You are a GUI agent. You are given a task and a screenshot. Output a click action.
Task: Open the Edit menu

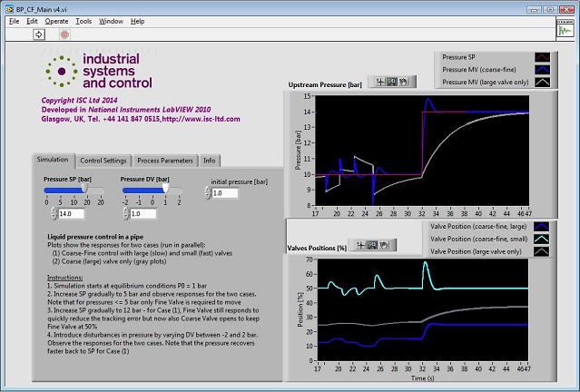tap(32, 22)
